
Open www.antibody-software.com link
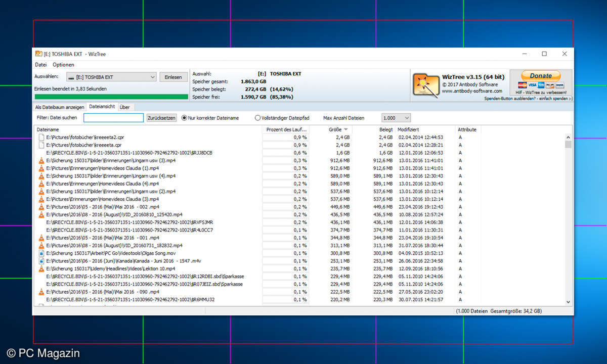tap(472, 91)
